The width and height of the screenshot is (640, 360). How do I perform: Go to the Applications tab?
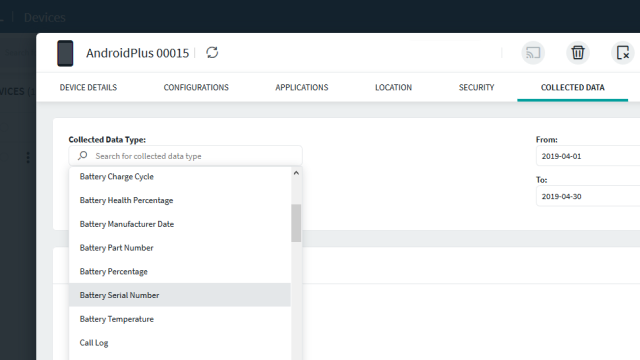pos(302,87)
